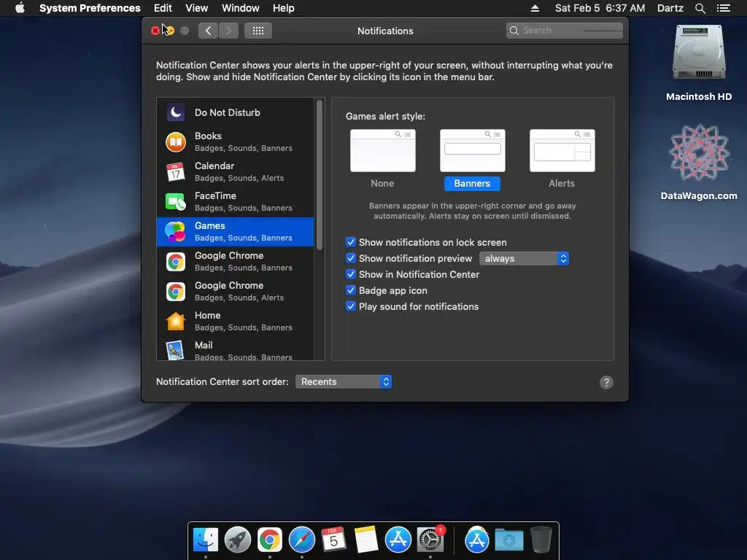747x560 pixels.
Task: Open the System Preferences menu
Action: [90, 8]
